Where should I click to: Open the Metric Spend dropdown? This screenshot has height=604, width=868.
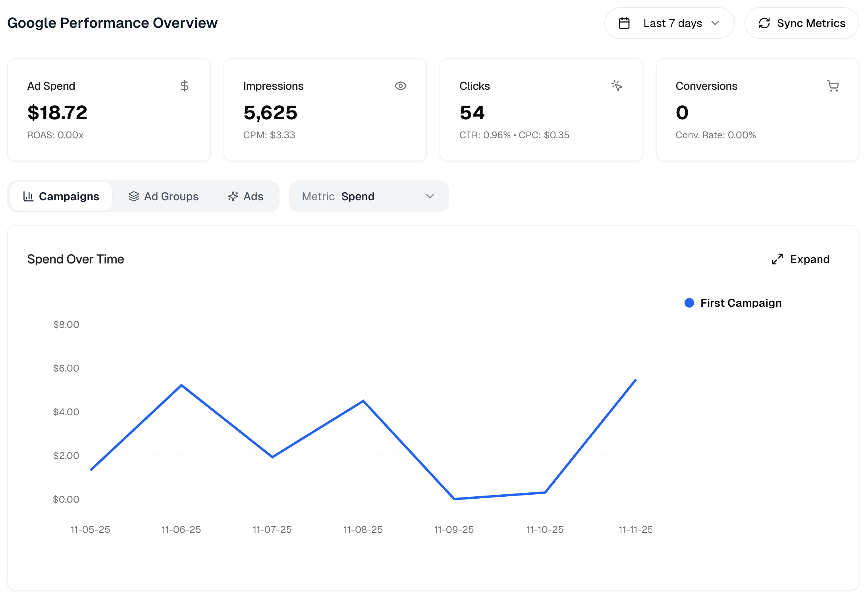coord(368,196)
